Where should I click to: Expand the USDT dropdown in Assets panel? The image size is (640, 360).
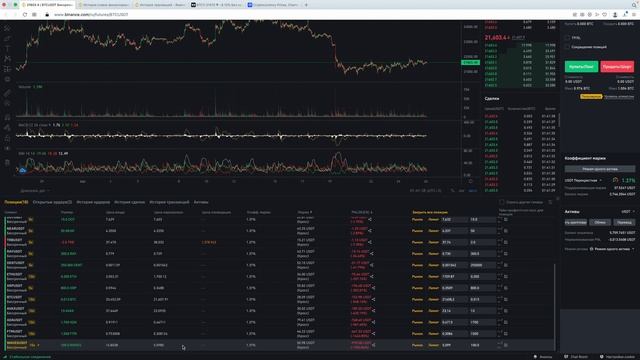pyautogui.click(x=628, y=211)
